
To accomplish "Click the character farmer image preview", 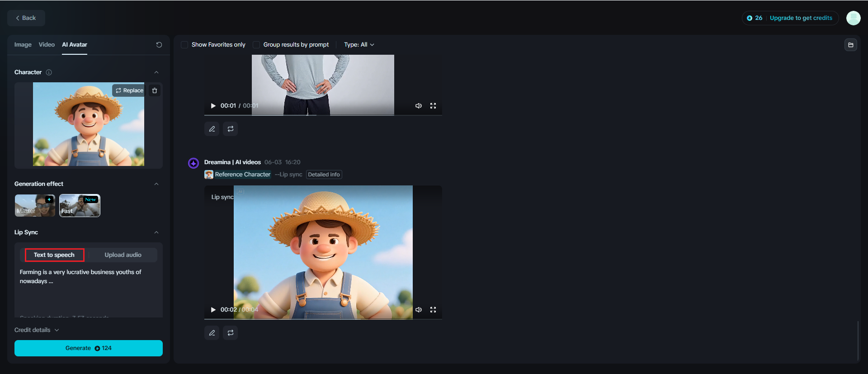I will point(89,124).
